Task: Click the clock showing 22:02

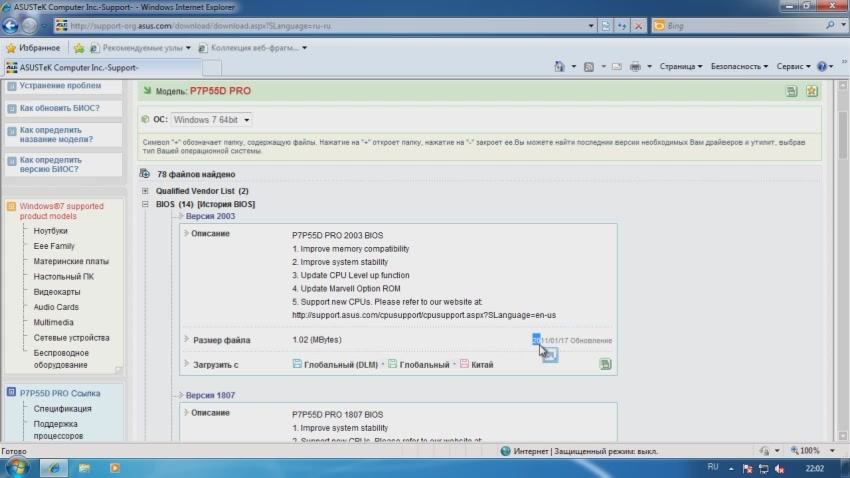Action: 814,468
